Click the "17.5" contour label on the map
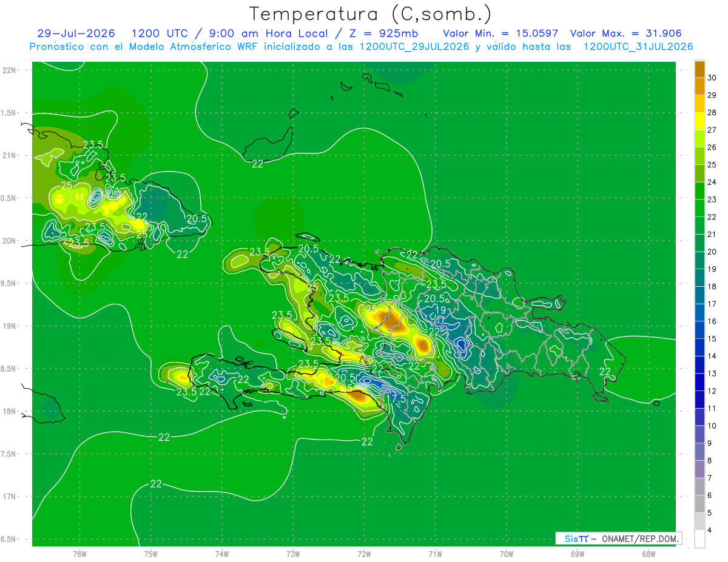This screenshot has width=728, height=562. coord(396,399)
